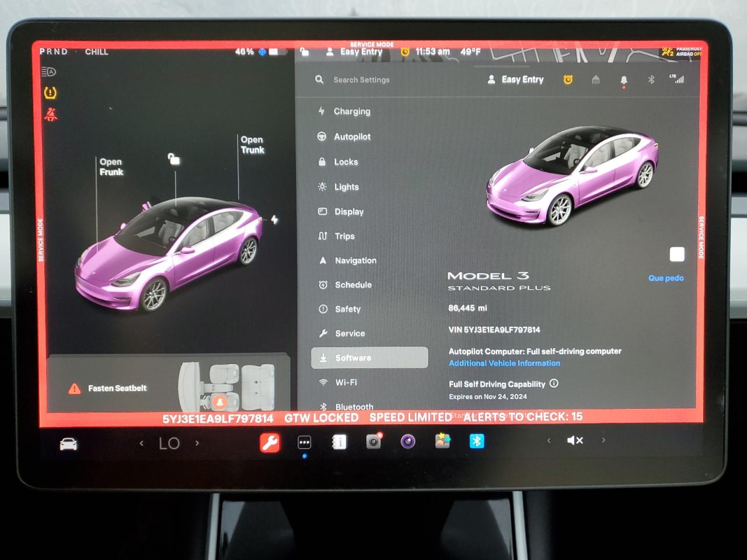Tap the PRND gear indicator
The height and width of the screenshot is (560, 747).
(54, 52)
